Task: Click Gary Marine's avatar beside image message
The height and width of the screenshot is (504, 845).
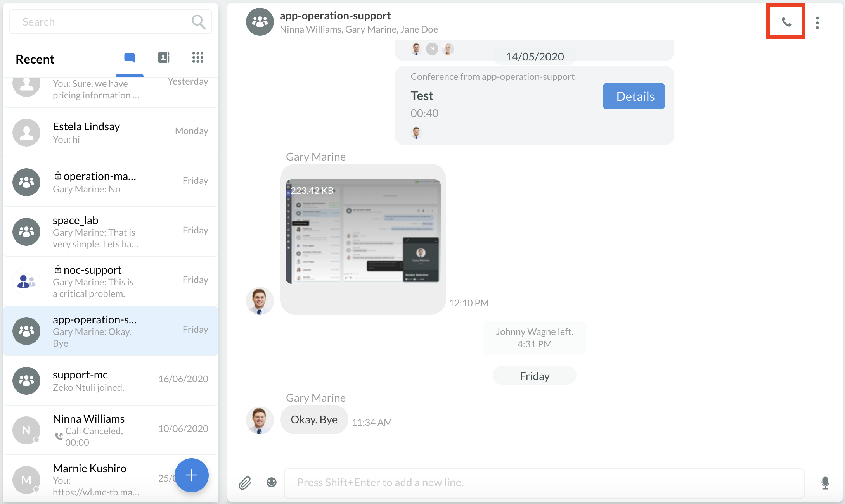Action: (x=260, y=301)
